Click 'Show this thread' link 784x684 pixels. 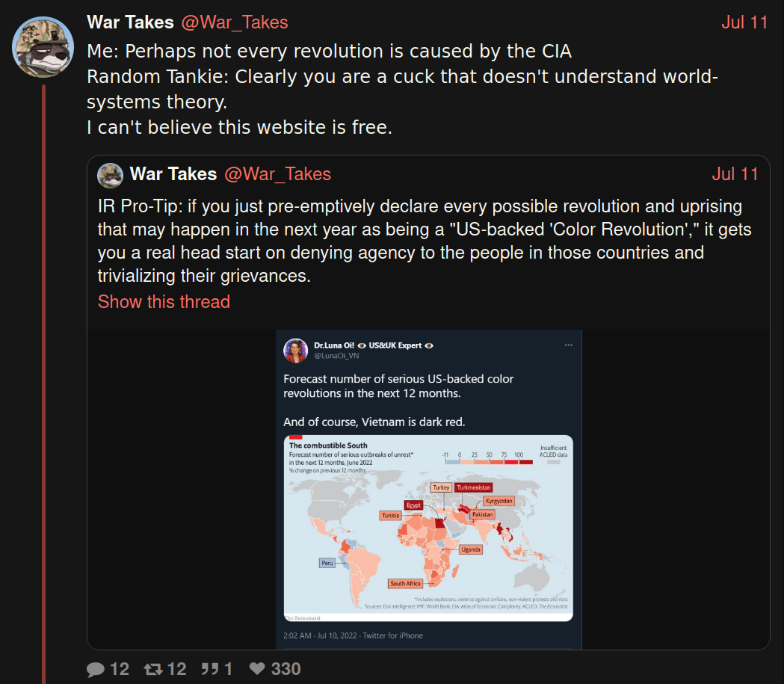pos(164,302)
